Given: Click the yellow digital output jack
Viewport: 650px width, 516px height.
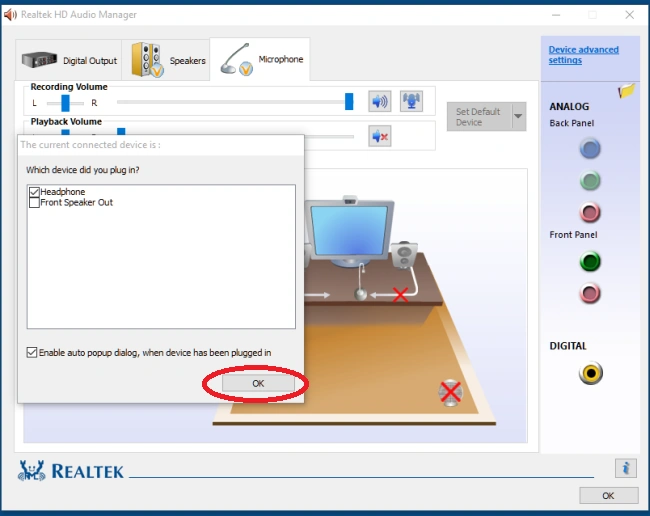Looking at the screenshot, I should 591,373.
